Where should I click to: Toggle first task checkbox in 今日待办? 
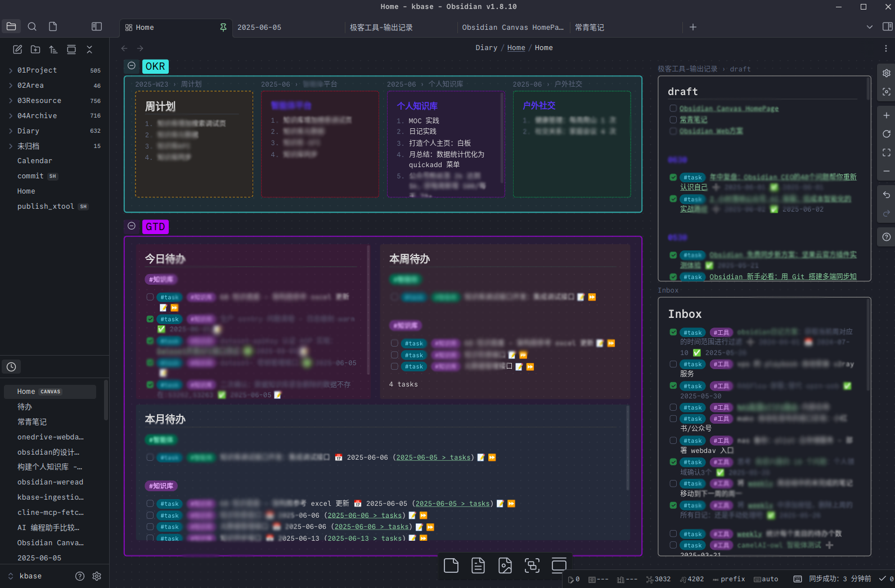(150, 297)
